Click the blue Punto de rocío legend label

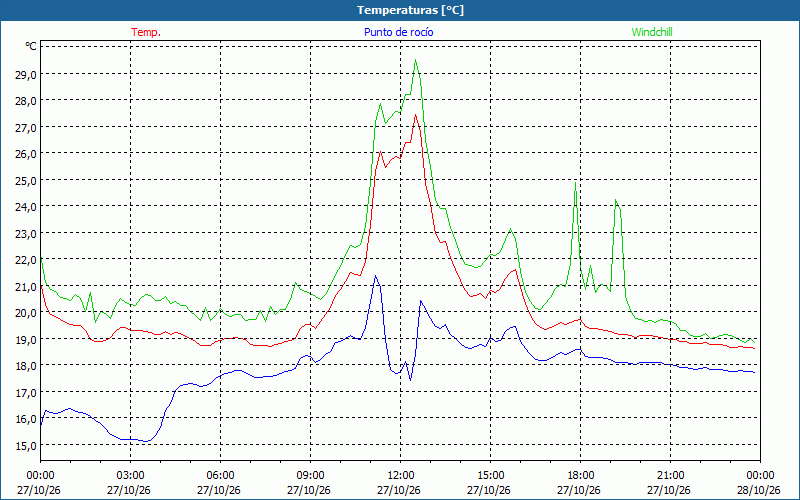click(x=398, y=32)
